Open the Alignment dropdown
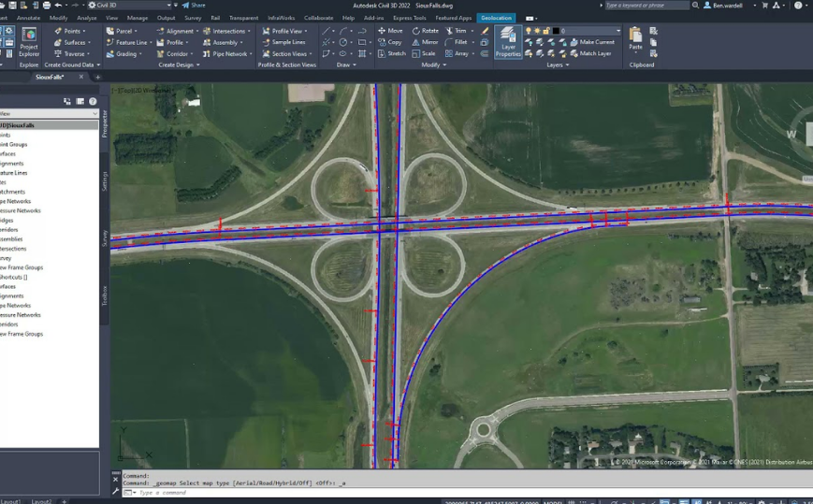 coord(178,31)
